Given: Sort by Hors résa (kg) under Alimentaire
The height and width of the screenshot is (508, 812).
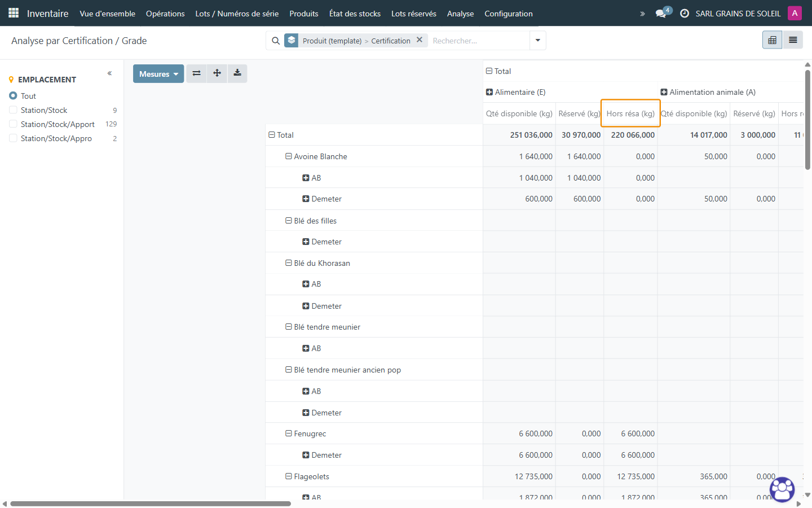Looking at the screenshot, I should coord(630,113).
